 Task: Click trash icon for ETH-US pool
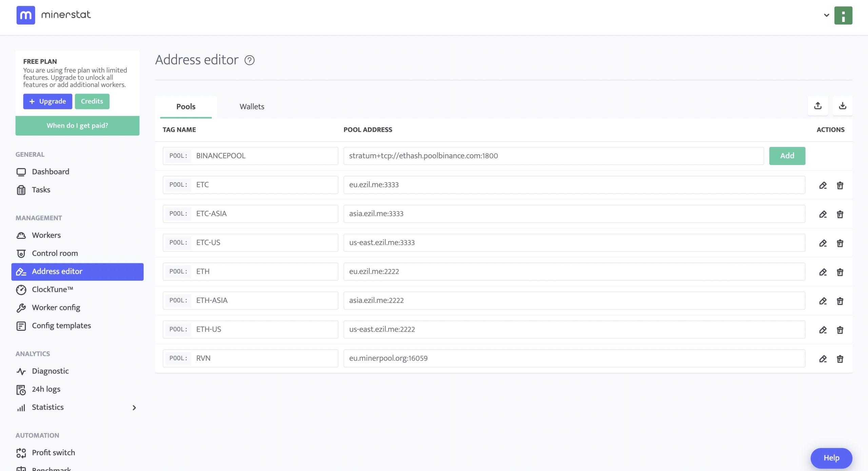pos(840,330)
